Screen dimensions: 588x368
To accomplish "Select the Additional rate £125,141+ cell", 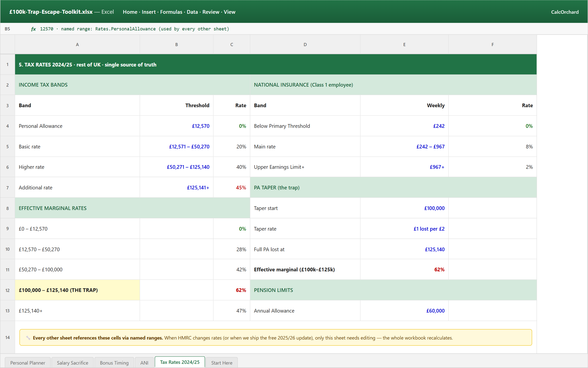I will pyautogui.click(x=176, y=188).
